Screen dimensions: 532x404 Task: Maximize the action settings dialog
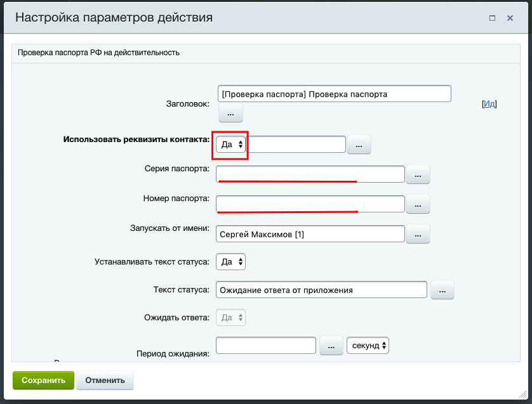492,18
